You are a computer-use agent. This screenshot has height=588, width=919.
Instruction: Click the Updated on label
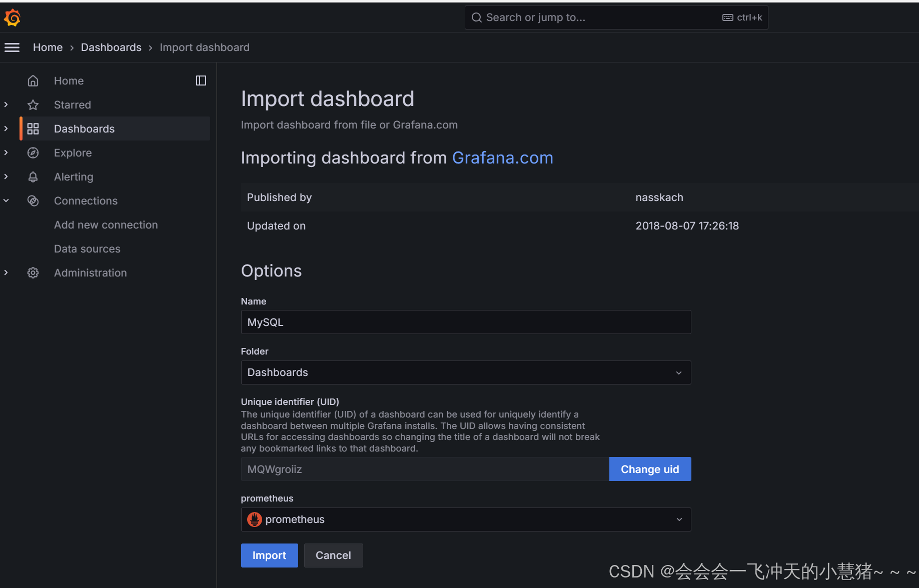276,226
